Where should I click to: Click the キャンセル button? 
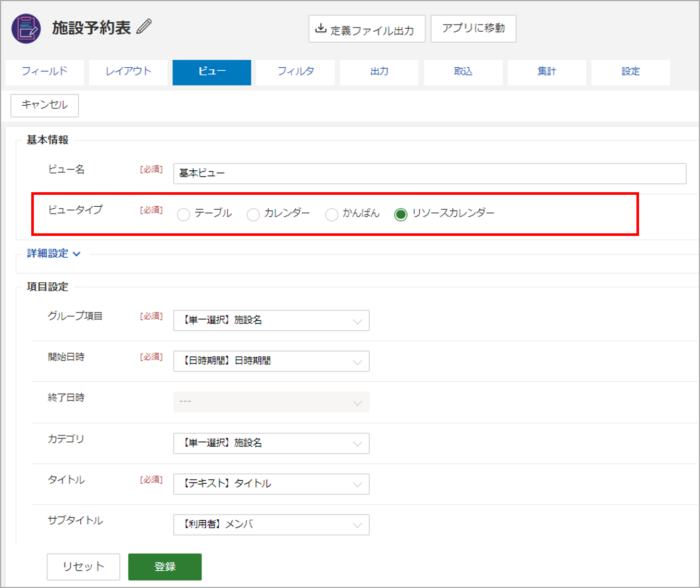point(45,105)
